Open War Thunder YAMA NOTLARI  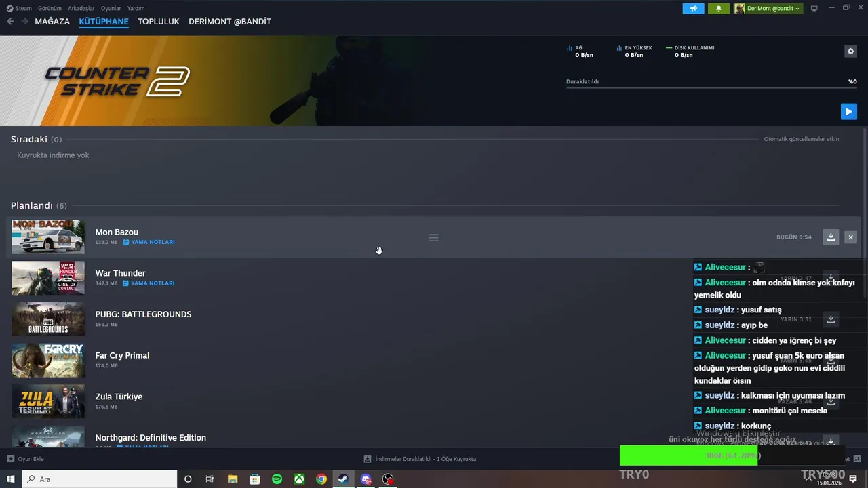(x=149, y=283)
